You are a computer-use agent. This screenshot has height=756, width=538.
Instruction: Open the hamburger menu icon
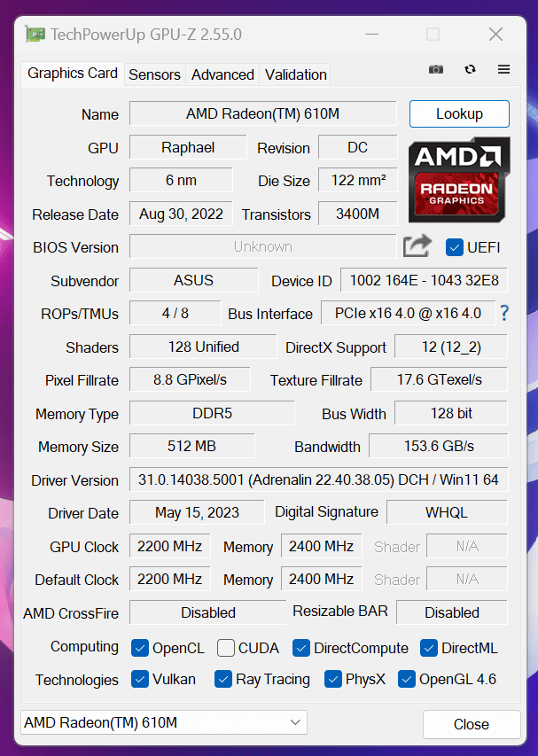[503, 69]
